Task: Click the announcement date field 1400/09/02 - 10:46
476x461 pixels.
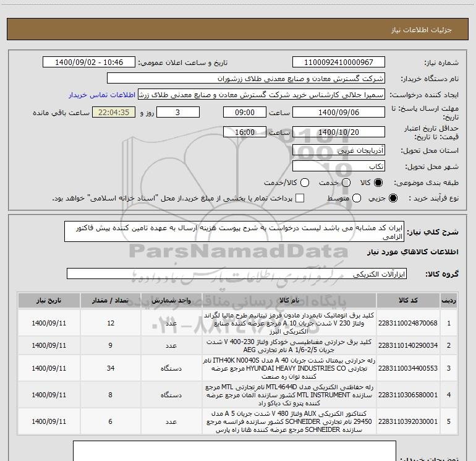Action: 89,62
